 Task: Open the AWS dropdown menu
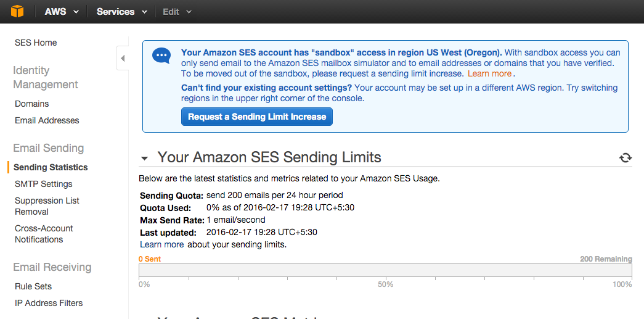coord(62,12)
